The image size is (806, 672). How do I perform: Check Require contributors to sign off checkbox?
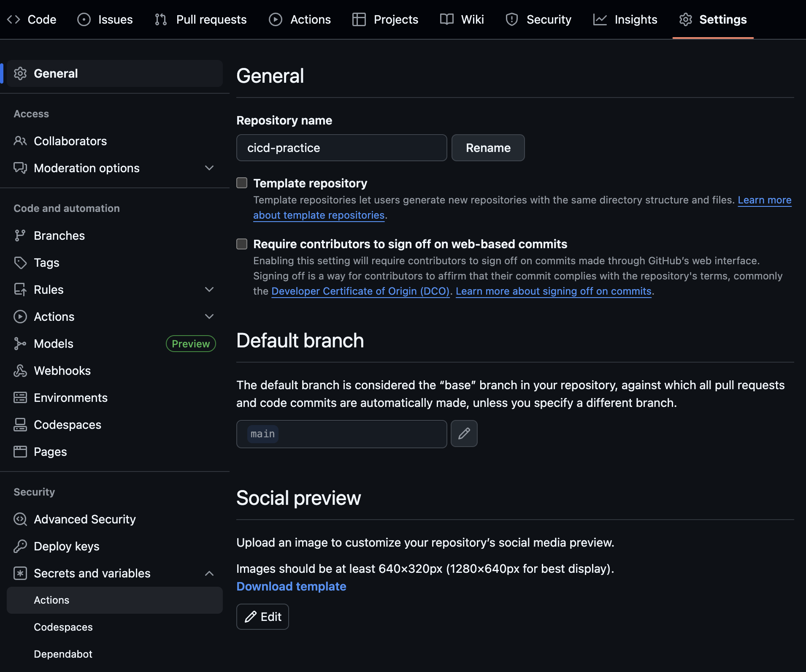242,244
